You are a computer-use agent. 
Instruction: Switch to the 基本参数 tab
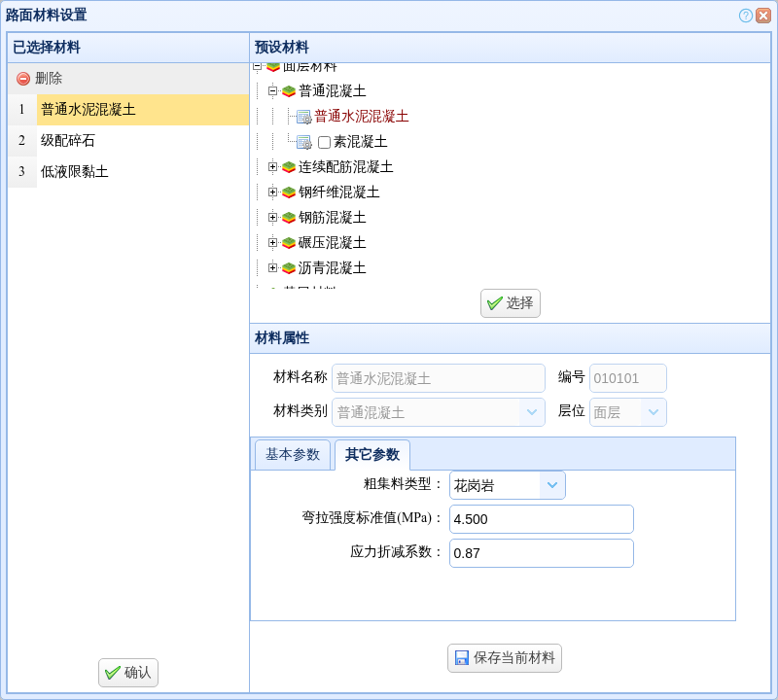pyautogui.click(x=293, y=454)
